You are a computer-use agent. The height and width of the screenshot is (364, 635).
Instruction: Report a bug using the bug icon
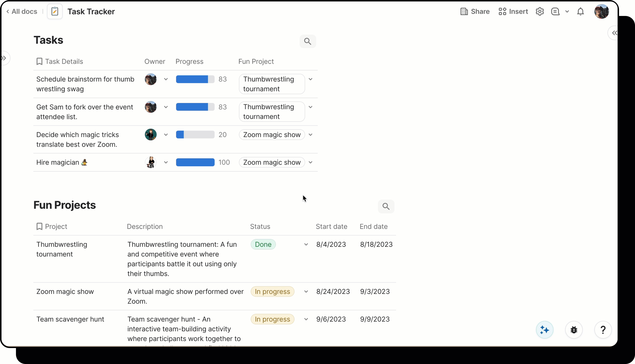(574, 330)
